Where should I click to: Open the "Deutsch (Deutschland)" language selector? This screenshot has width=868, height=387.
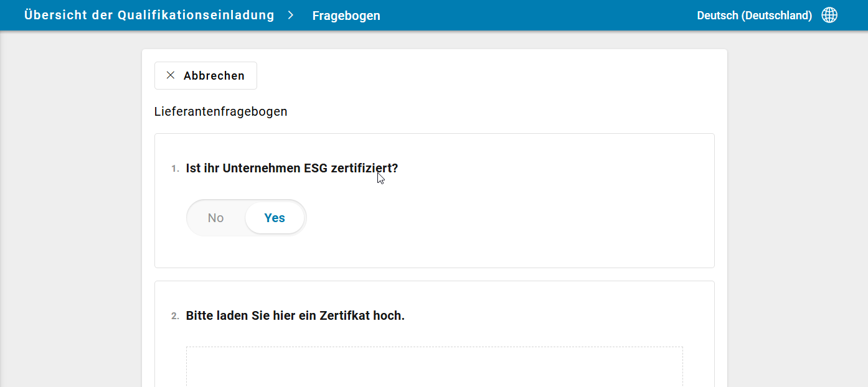pyautogui.click(x=754, y=16)
